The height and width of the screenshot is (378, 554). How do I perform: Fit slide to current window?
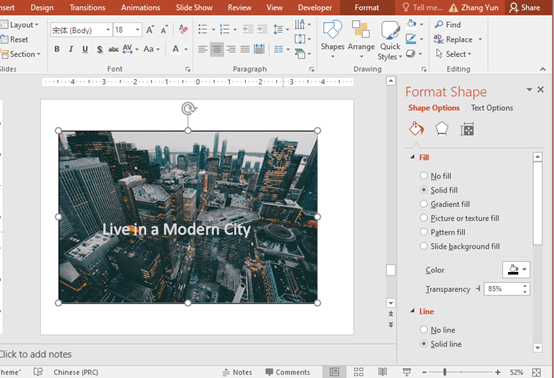click(536, 372)
